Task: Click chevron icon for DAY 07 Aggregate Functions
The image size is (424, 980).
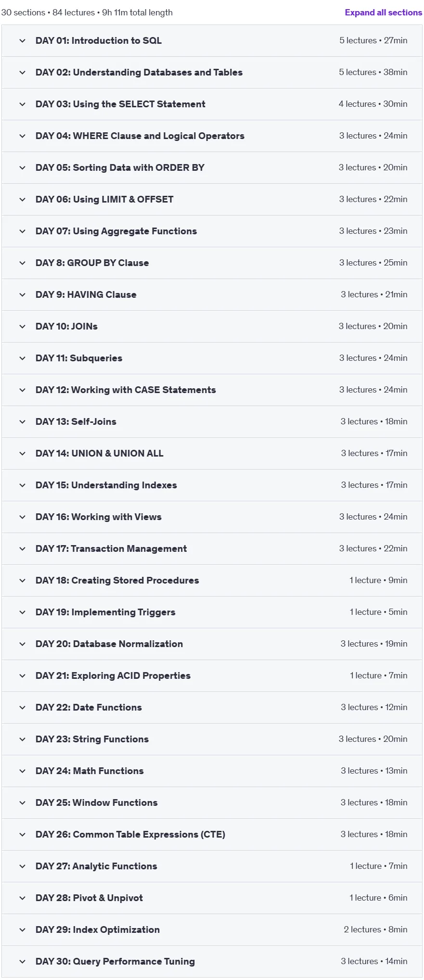Action: [x=22, y=231]
